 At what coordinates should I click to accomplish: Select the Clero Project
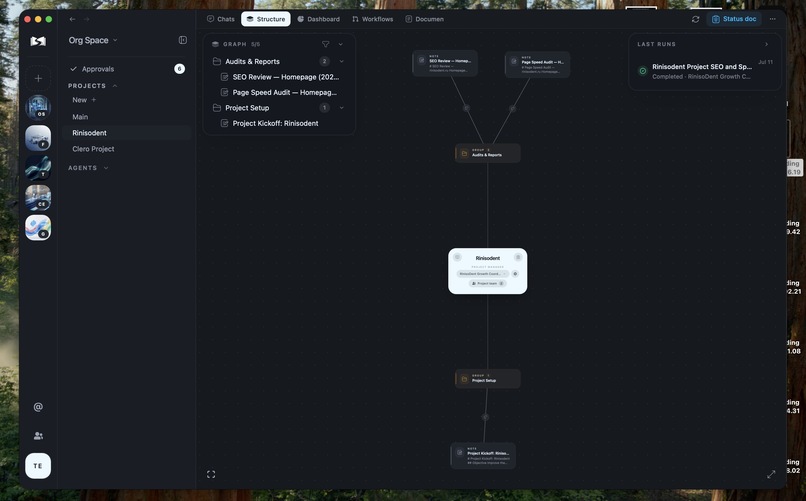point(93,149)
